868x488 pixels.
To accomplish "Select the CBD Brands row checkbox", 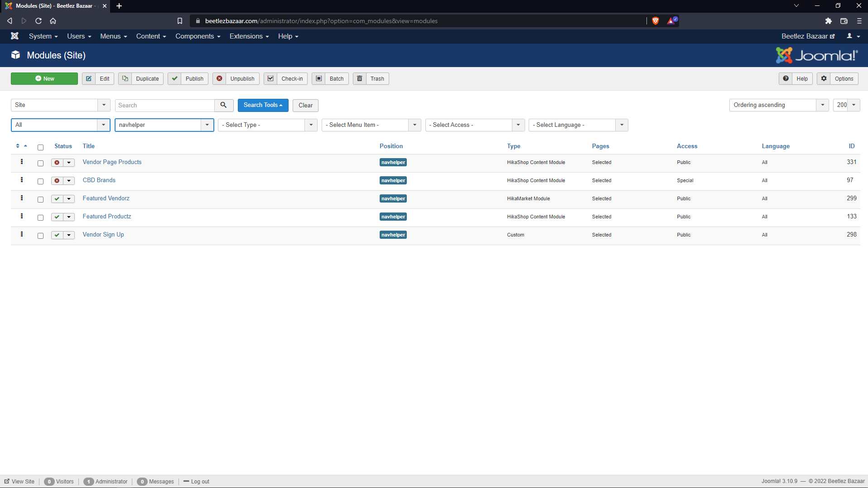I will coord(40,181).
